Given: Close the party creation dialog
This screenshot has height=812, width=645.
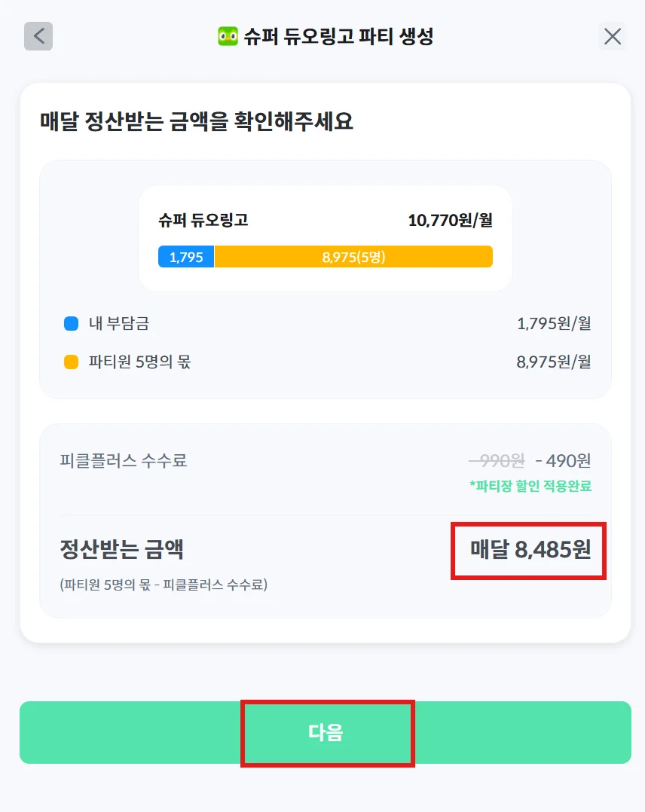Looking at the screenshot, I should (613, 36).
